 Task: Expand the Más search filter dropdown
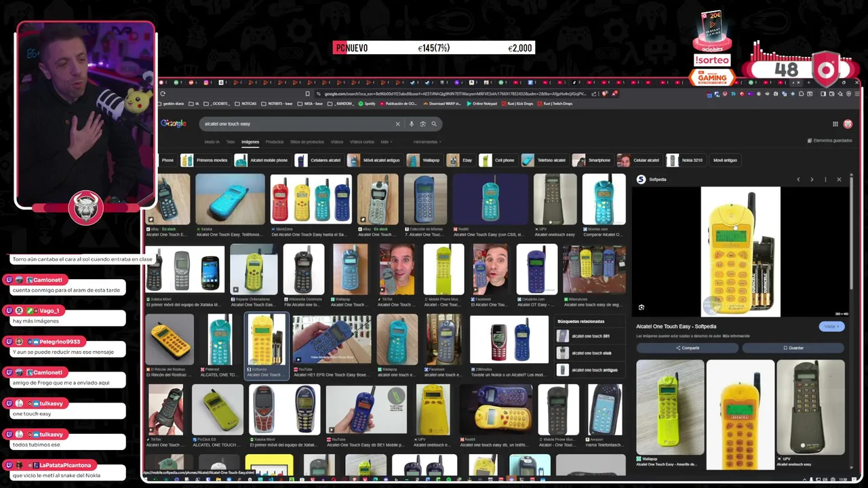(385, 142)
